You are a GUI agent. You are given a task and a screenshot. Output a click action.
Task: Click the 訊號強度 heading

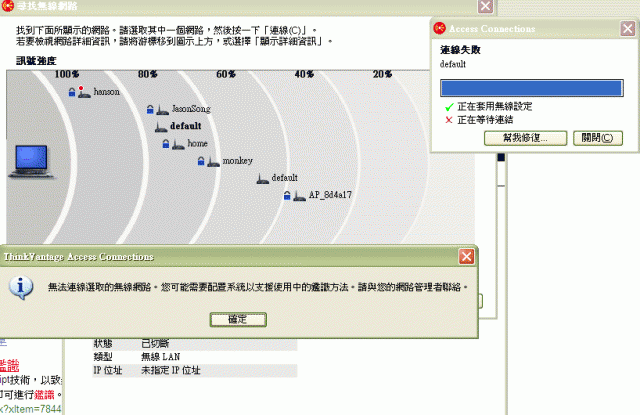(x=36, y=61)
